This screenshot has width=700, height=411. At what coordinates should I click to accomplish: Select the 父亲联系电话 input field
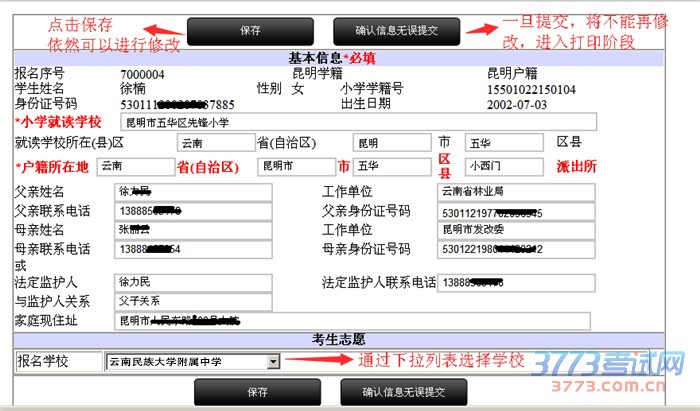[192, 211]
